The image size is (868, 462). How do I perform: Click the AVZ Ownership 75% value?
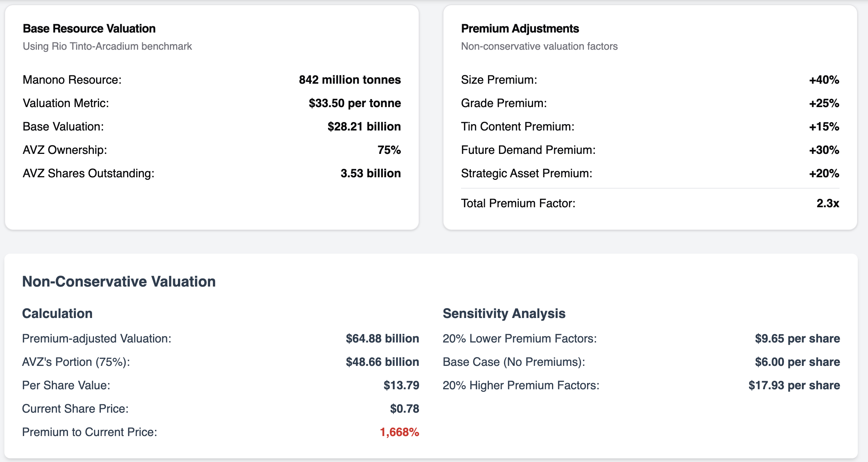389,150
